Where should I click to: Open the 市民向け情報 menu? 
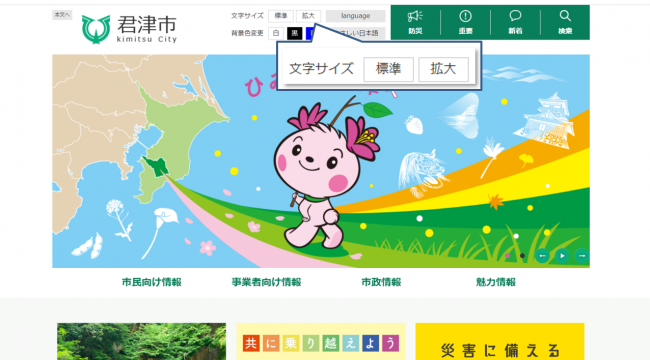[152, 282]
